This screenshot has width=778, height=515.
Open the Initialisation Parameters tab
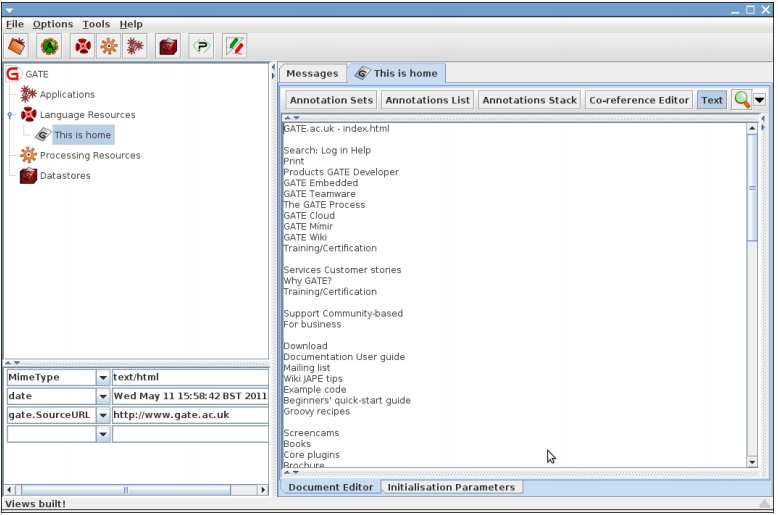(451, 487)
